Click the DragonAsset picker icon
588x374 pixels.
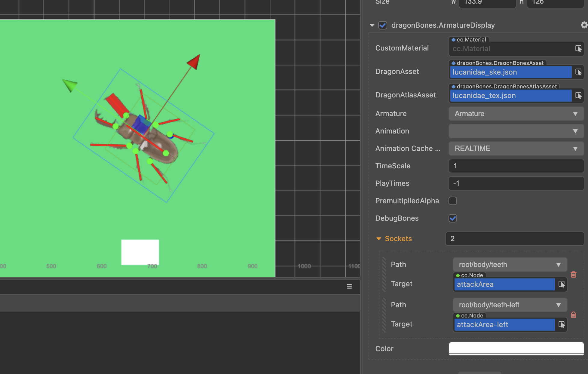pos(578,72)
